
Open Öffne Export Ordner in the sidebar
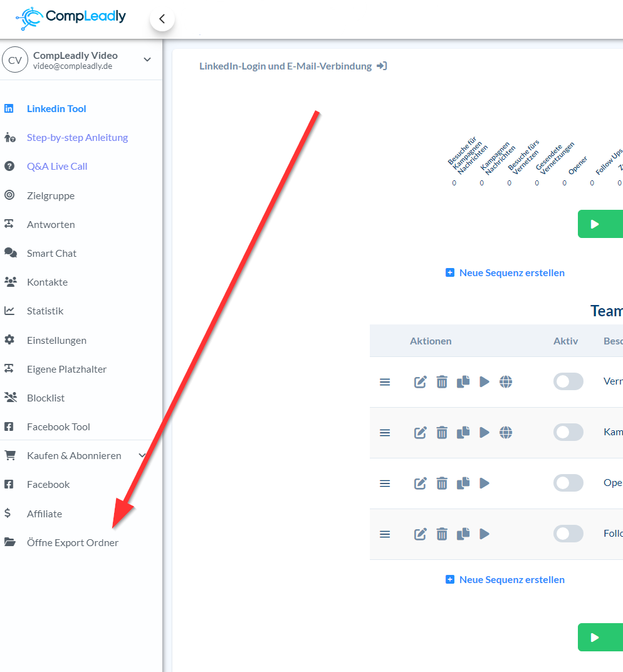(x=72, y=542)
